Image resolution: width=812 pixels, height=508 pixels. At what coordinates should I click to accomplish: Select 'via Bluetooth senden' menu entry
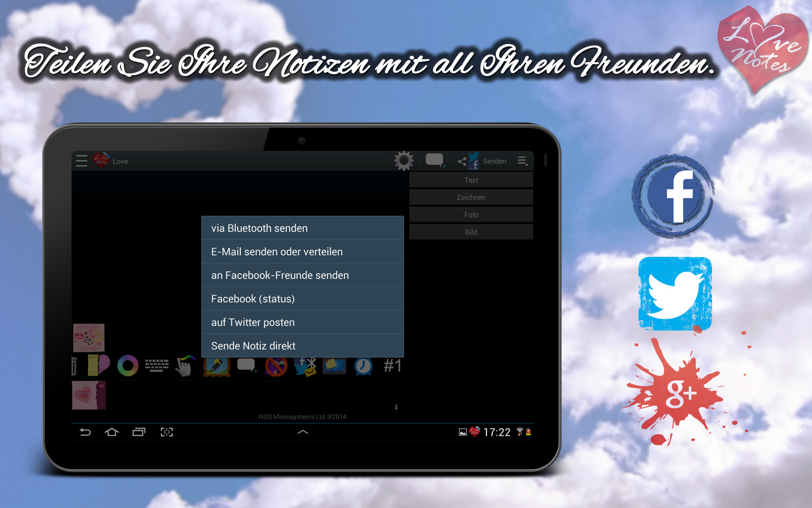[302, 228]
